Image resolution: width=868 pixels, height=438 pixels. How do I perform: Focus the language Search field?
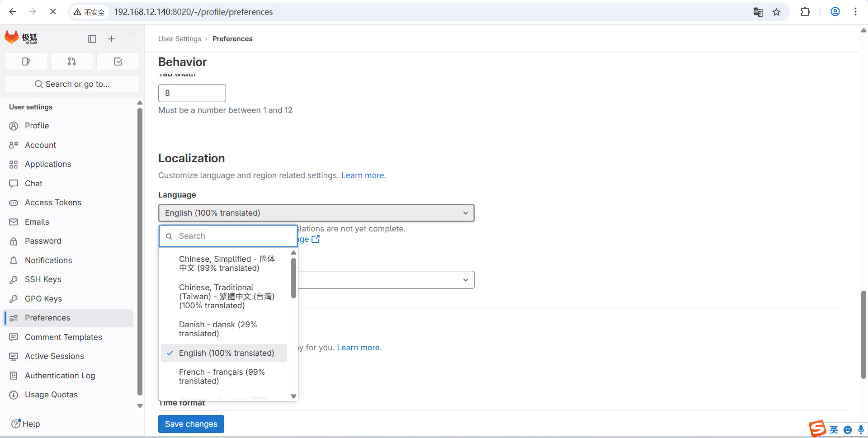[233, 236]
